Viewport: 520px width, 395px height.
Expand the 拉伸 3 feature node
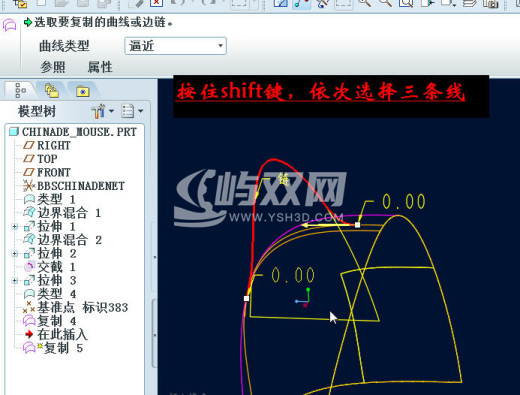coord(14,281)
